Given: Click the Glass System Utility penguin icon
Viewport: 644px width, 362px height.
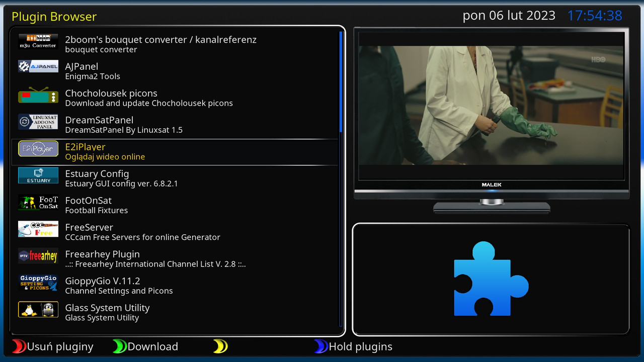Looking at the screenshot, I should tap(38, 309).
